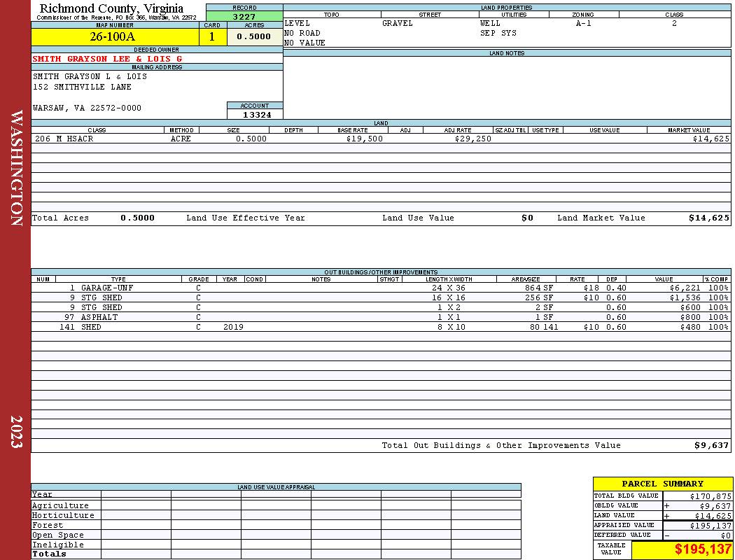The height and width of the screenshot is (560, 735).
Task: Click the Agriculture row label
Action: (60, 505)
